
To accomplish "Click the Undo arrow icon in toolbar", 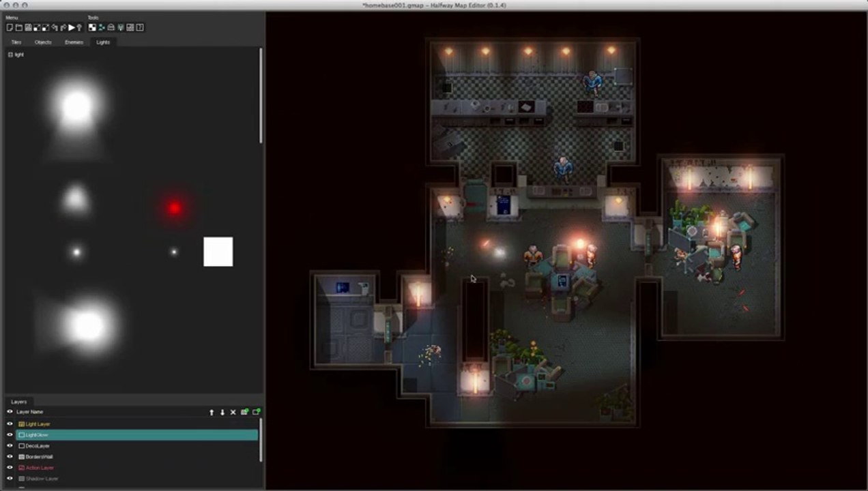I will pos(55,27).
